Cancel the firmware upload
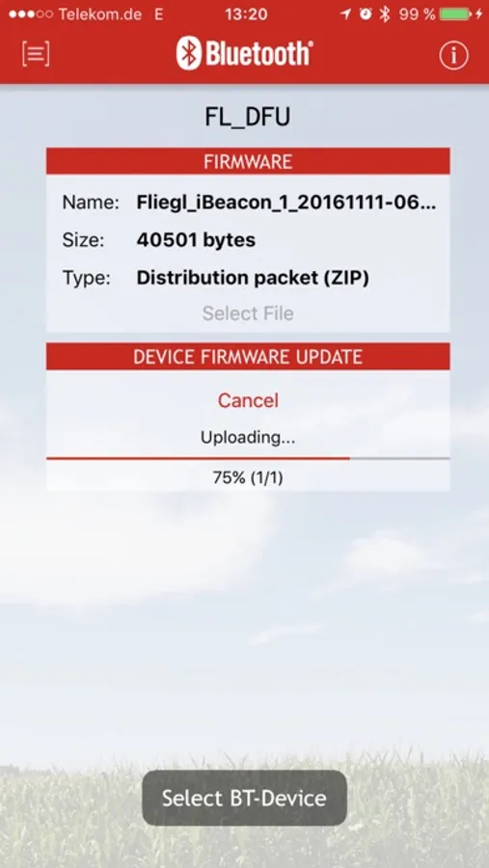 point(248,400)
